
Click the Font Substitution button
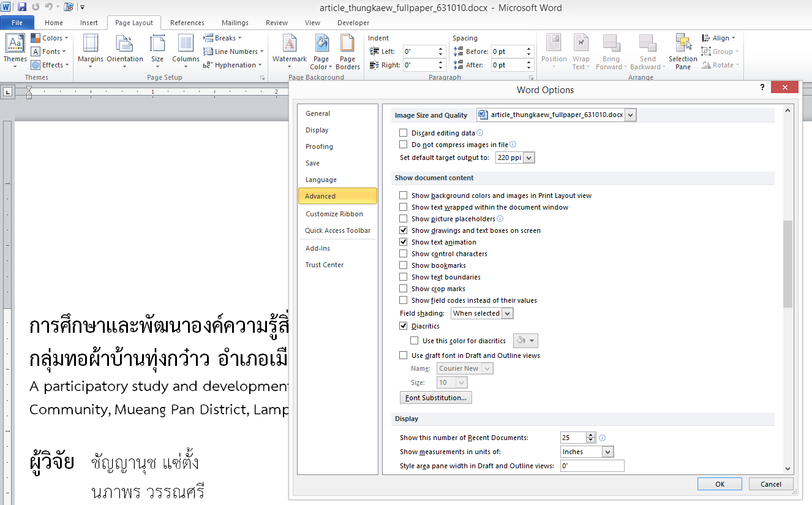coord(435,398)
